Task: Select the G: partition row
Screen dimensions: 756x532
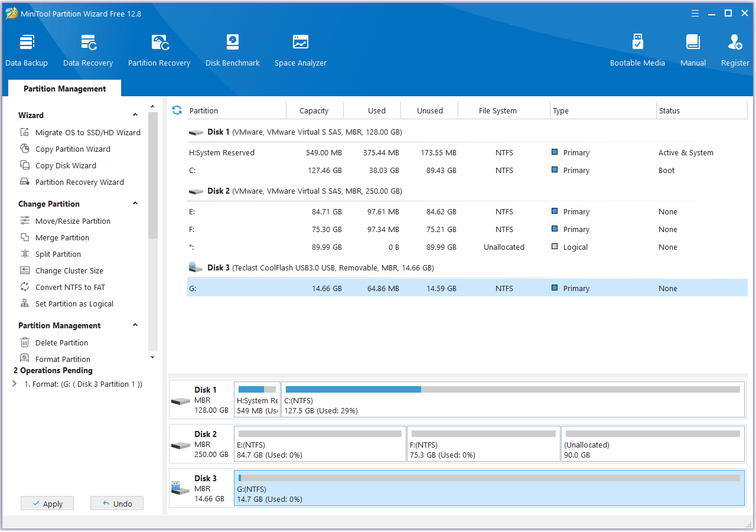Action: 467,289
